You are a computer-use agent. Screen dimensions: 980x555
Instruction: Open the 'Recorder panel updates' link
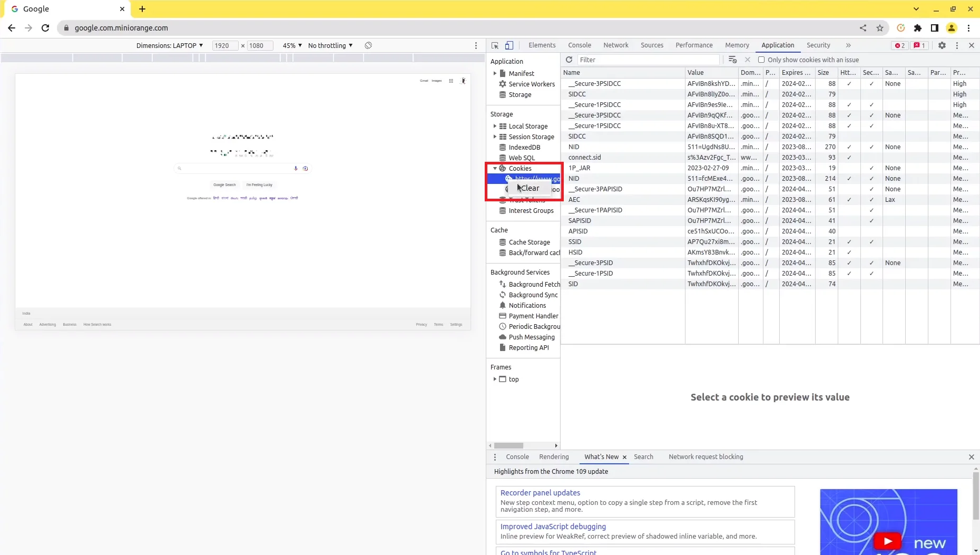[x=540, y=493]
